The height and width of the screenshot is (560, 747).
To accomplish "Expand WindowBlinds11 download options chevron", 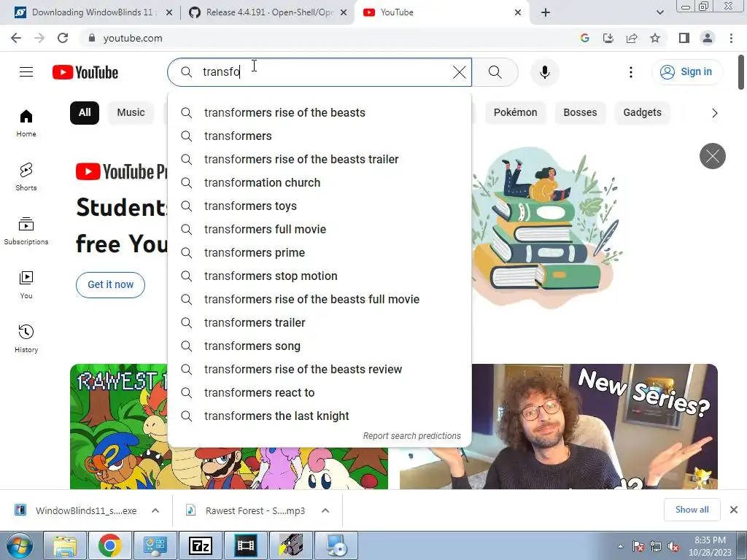I will (155, 510).
